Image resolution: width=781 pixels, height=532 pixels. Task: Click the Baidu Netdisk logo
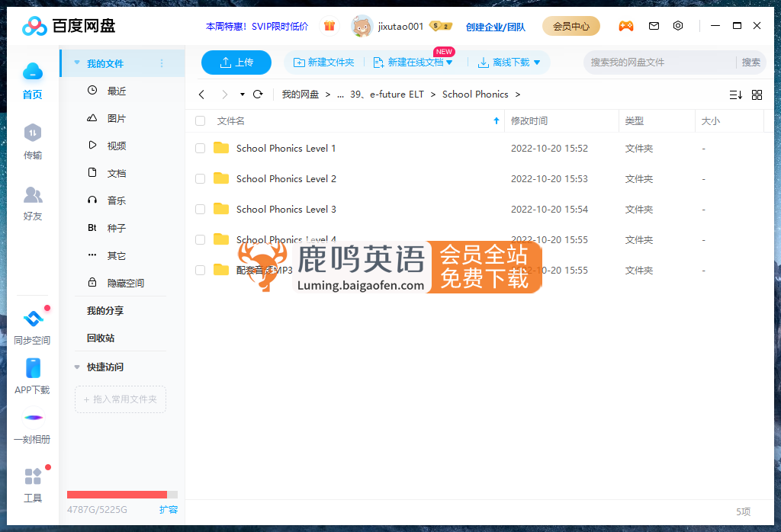[69, 26]
